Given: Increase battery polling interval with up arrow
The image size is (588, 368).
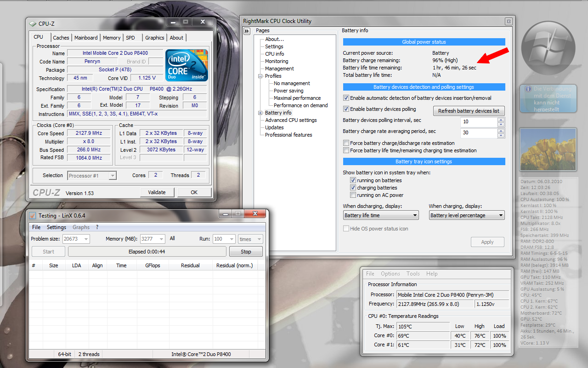Looking at the screenshot, I should pyautogui.click(x=501, y=120).
